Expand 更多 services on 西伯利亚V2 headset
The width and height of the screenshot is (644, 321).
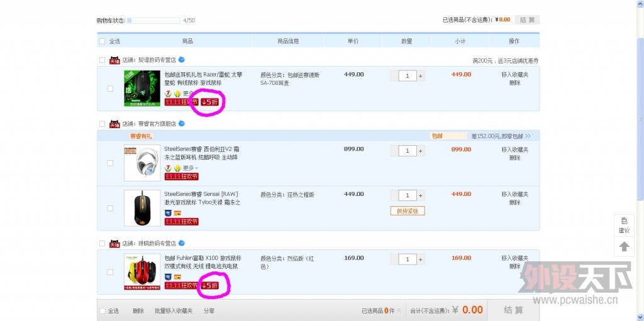[191, 168]
